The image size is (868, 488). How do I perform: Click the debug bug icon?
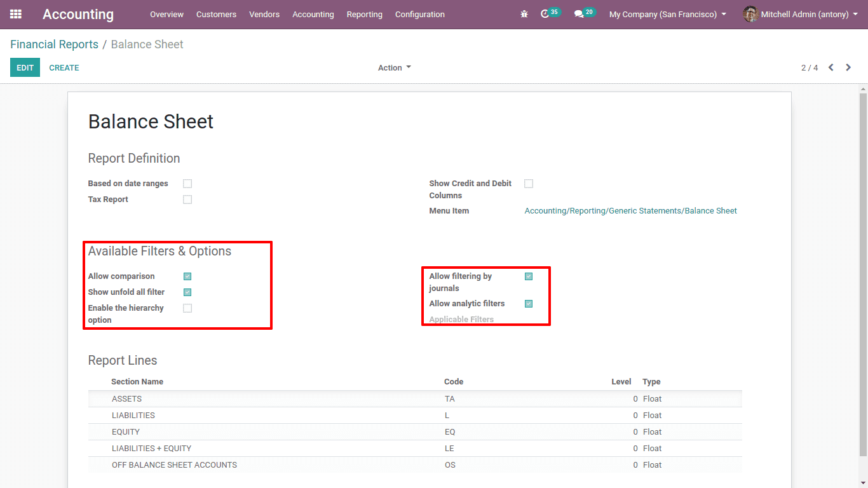(524, 14)
